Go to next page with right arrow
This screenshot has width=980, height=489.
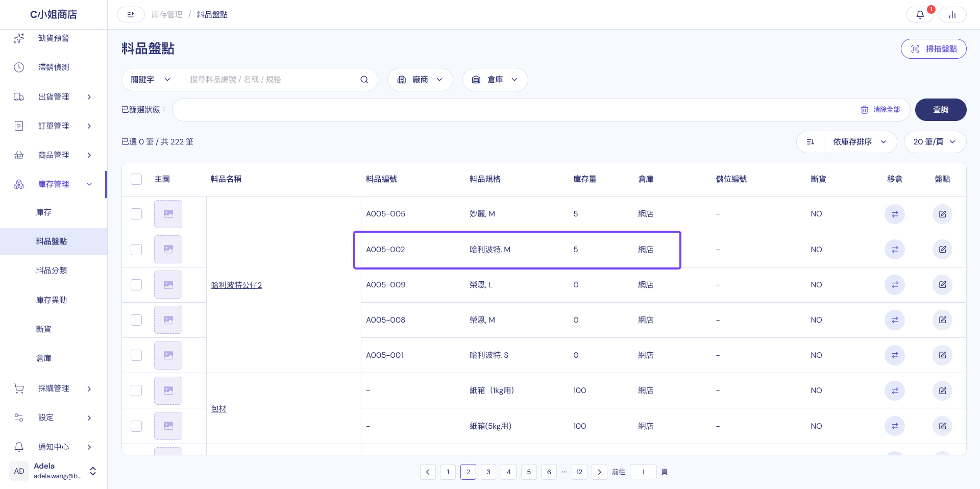click(x=599, y=472)
